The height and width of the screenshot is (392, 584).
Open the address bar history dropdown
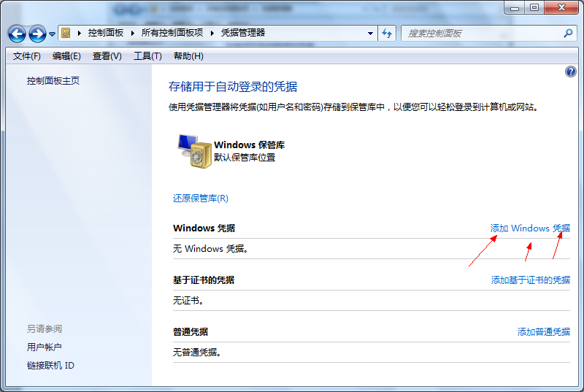click(370, 34)
